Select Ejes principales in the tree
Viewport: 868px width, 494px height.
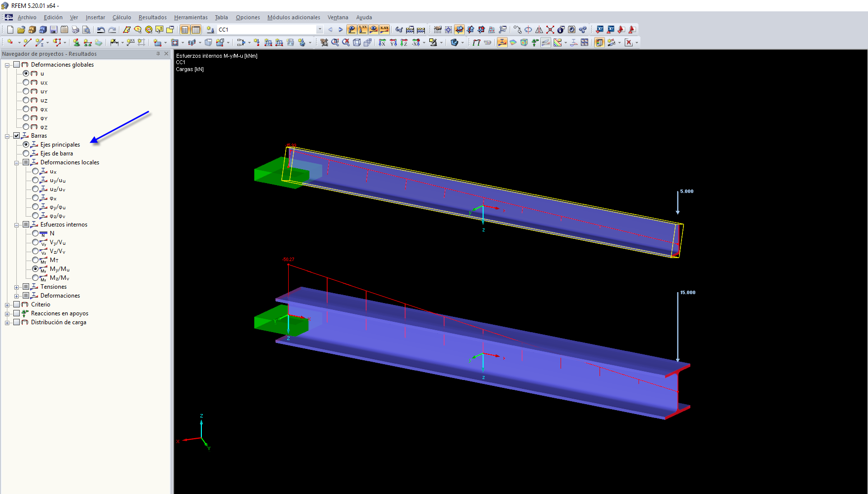pos(60,145)
